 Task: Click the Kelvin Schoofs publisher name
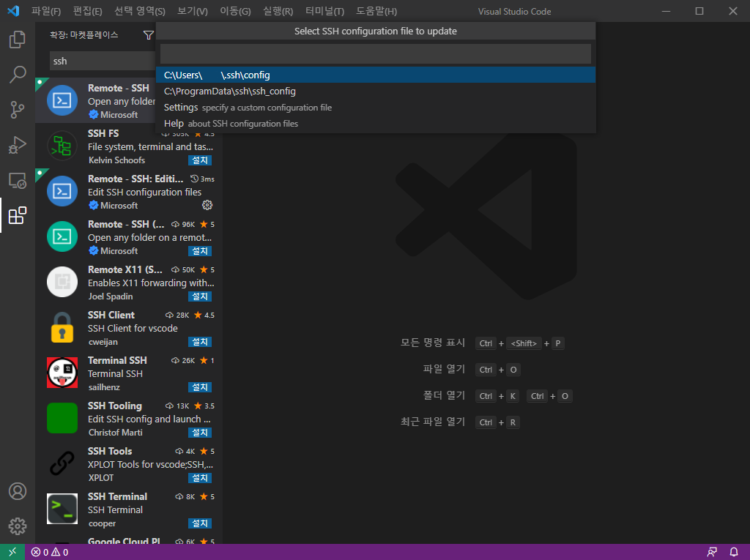tap(116, 160)
